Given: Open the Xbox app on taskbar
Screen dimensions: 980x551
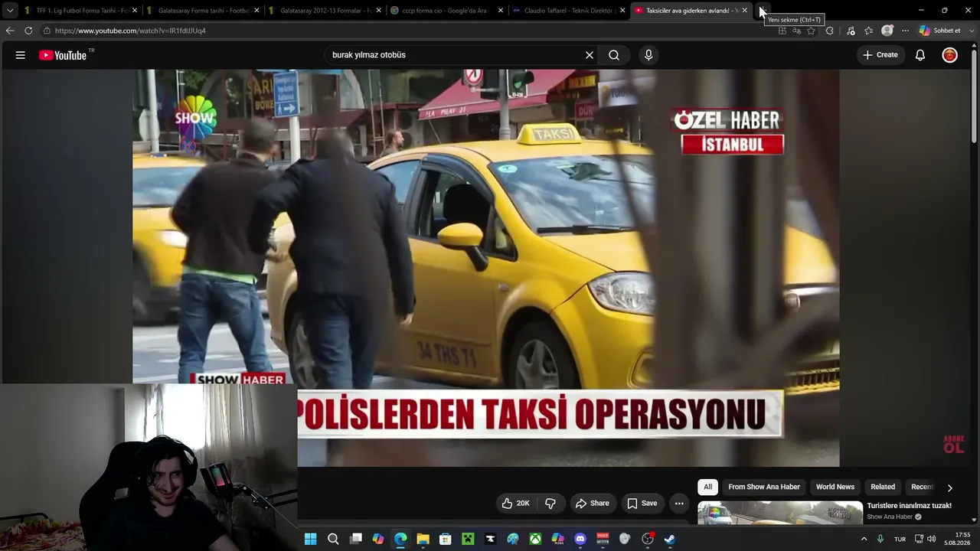Looking at the screenshot, I should click(x=536, y=539).
